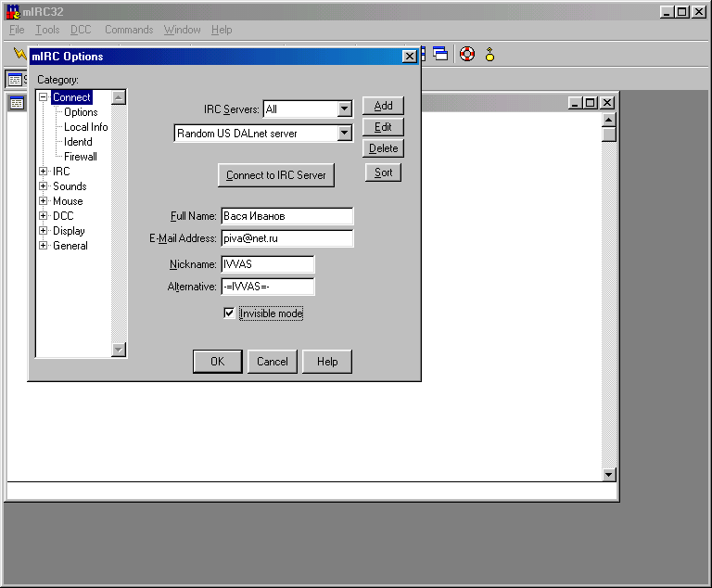Image resolution: width=712 pixels, height=588 pixels.
Task: Maximize the Status child window
Action: (x=590, y=103)
